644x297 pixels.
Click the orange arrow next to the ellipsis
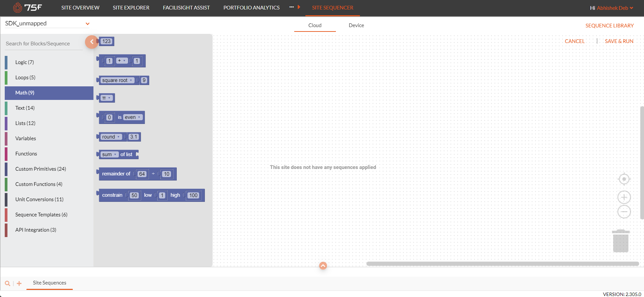pyautogui.click(x=299, y=7)
